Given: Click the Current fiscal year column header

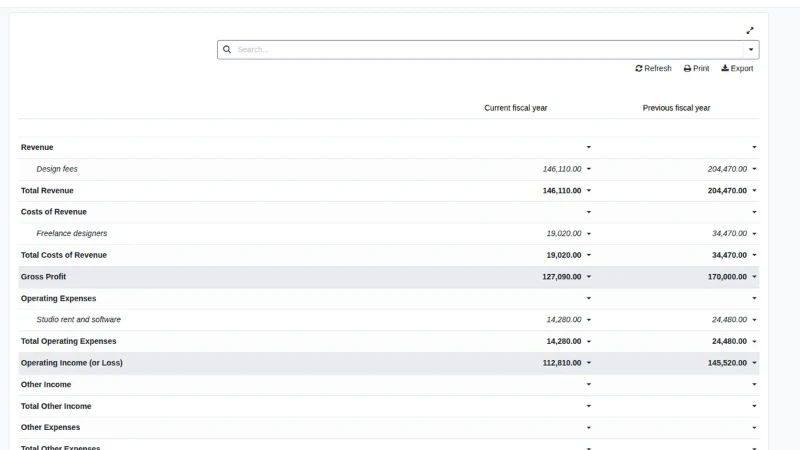Looking at the screenshot, I should click(x=516, y=108).
